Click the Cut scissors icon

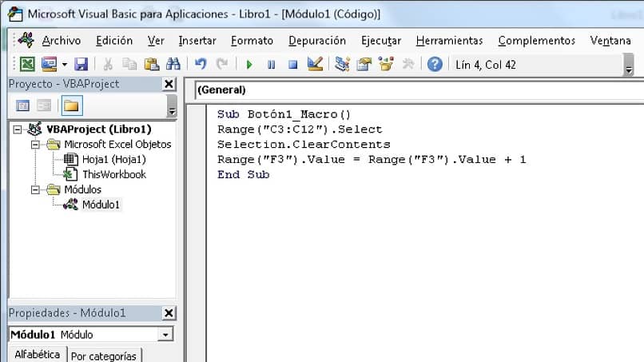click(x=108, y=64)
